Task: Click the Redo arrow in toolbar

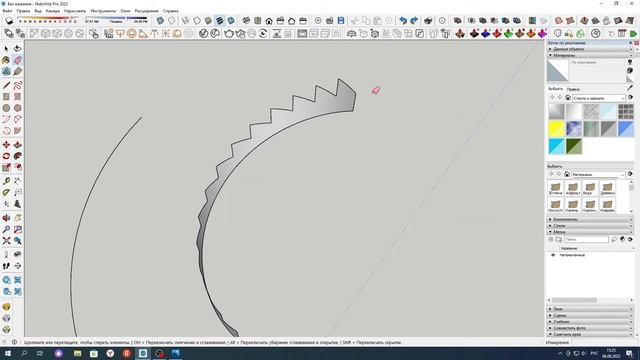Action: click(x=414, y=20)
